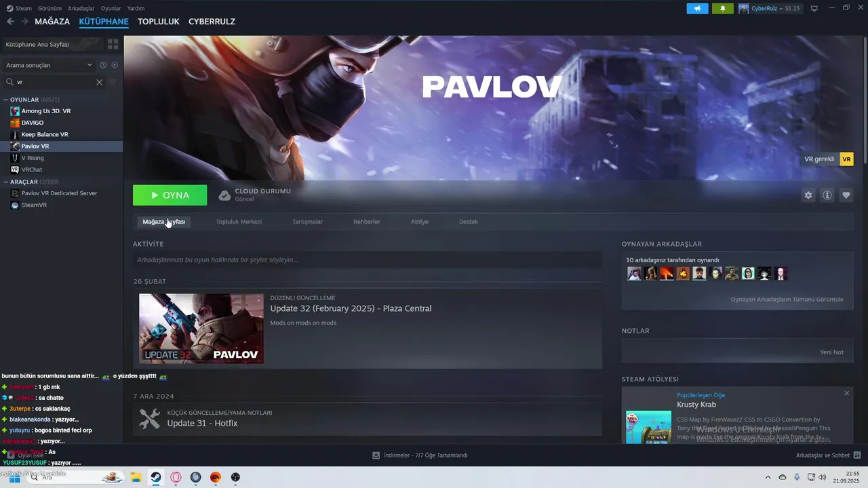Viewport: 868px width, 488px height.
Task: Open the blue announcements megaphone icon
Action: 697,9
